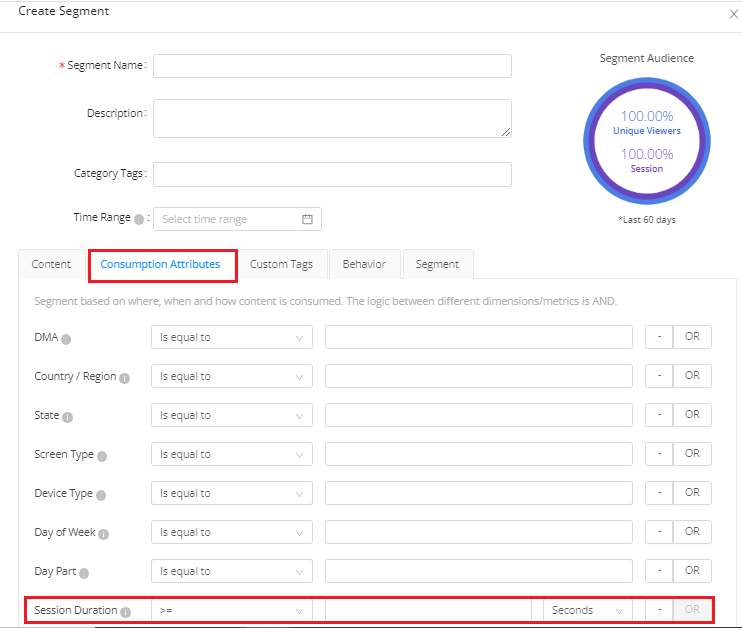Click the Screen Type value field
The height and width of the screenshot is (628, 742).
[479, 454]
